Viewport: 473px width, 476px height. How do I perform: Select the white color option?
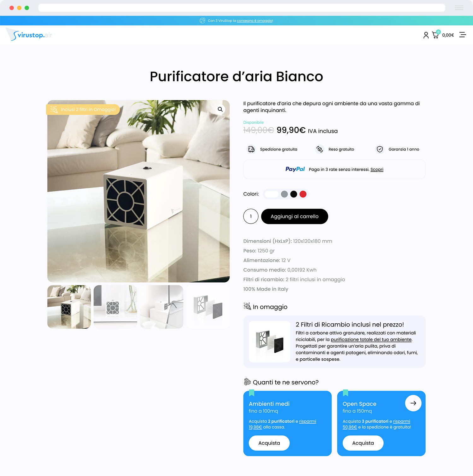click(272, 194)
